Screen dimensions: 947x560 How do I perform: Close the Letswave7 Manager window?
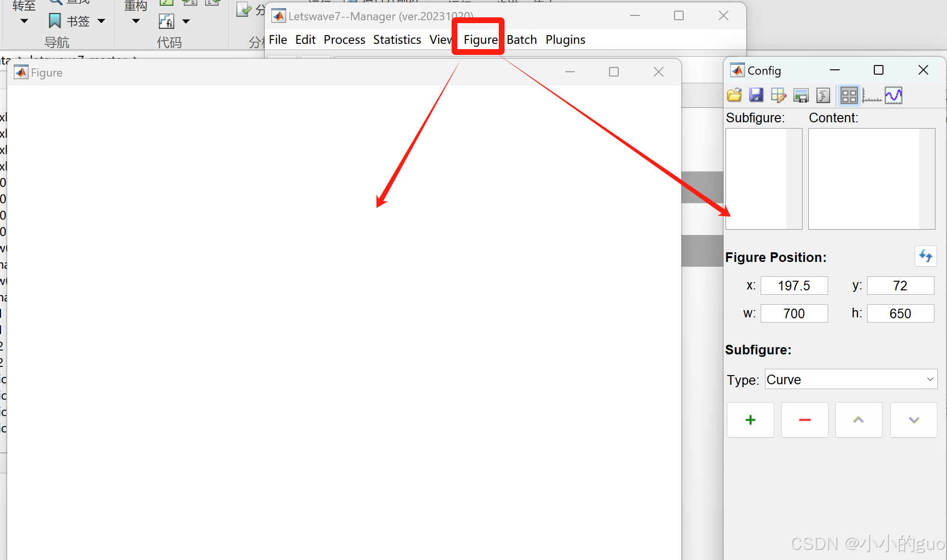(723, 15)
